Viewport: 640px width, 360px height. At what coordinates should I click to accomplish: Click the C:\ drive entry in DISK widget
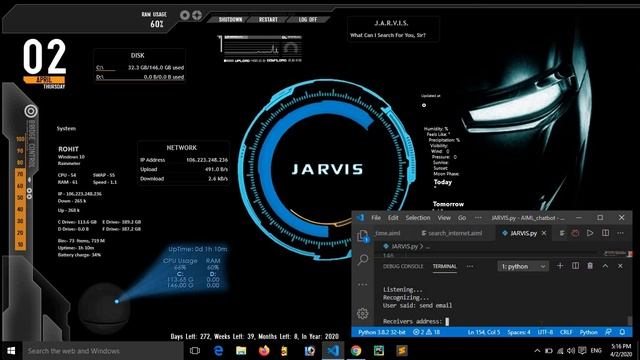pyautogui.click(x=140, y=67)
